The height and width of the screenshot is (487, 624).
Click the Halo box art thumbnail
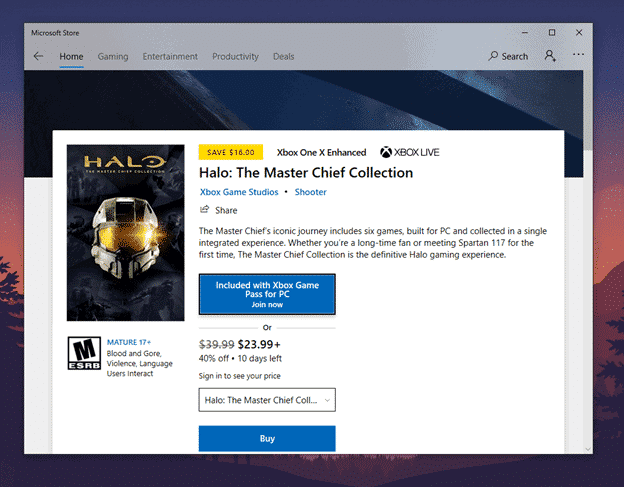[125, 232]
